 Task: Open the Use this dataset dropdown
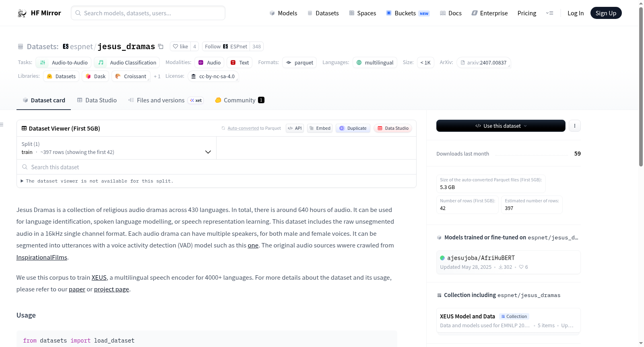[501, 126]
